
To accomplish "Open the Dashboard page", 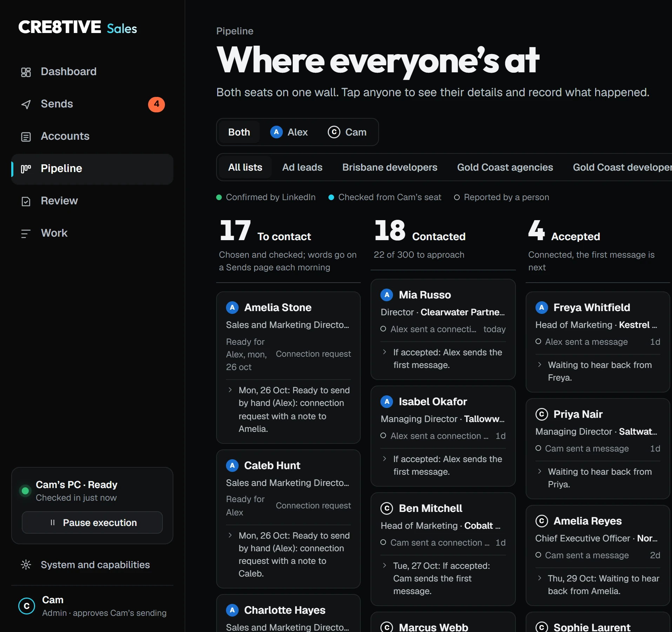I will pyautogui.click(x=92, y=72).
